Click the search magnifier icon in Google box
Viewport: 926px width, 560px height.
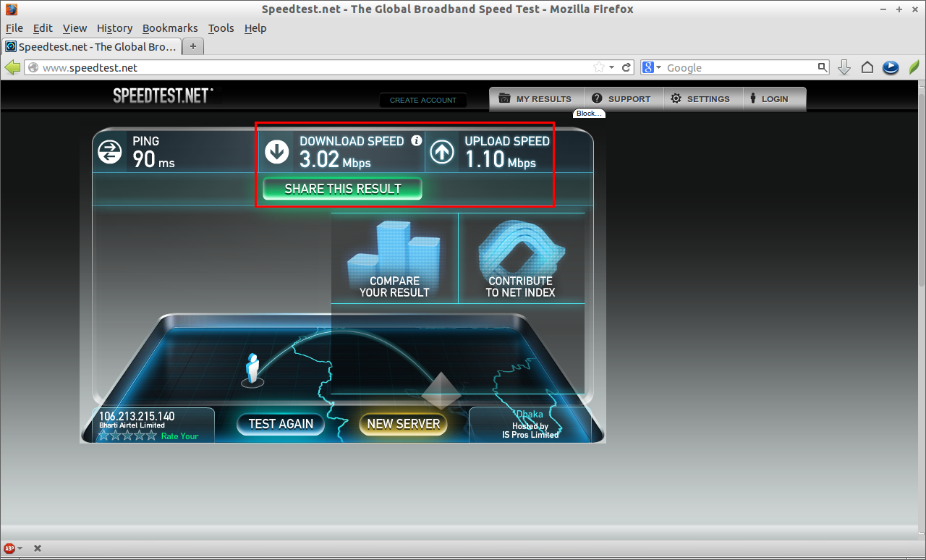click(823, 67)
